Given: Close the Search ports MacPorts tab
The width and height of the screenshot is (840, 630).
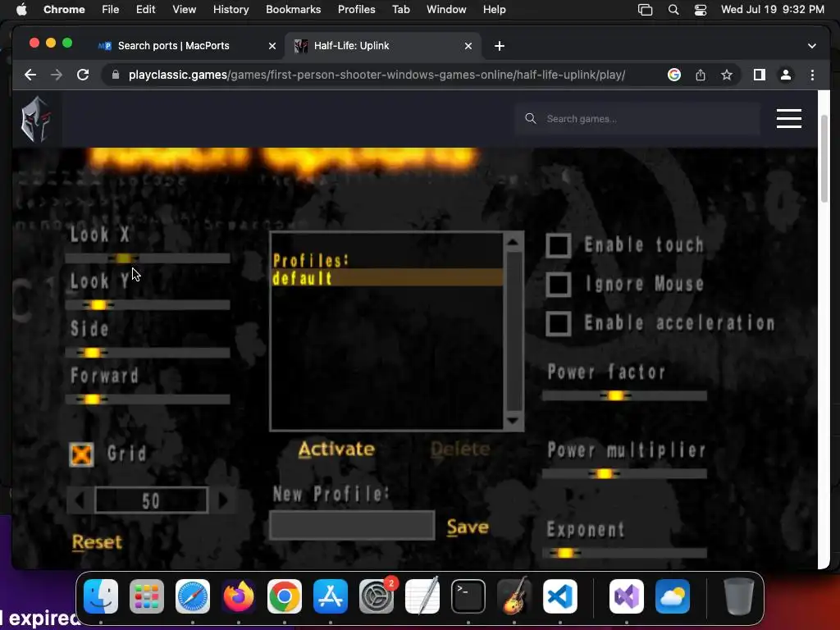Looking at the screenshot, I should [272, 46].
